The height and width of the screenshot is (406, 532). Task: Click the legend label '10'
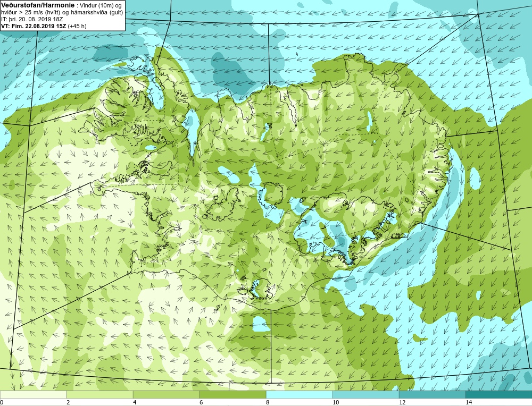point(336,402)
